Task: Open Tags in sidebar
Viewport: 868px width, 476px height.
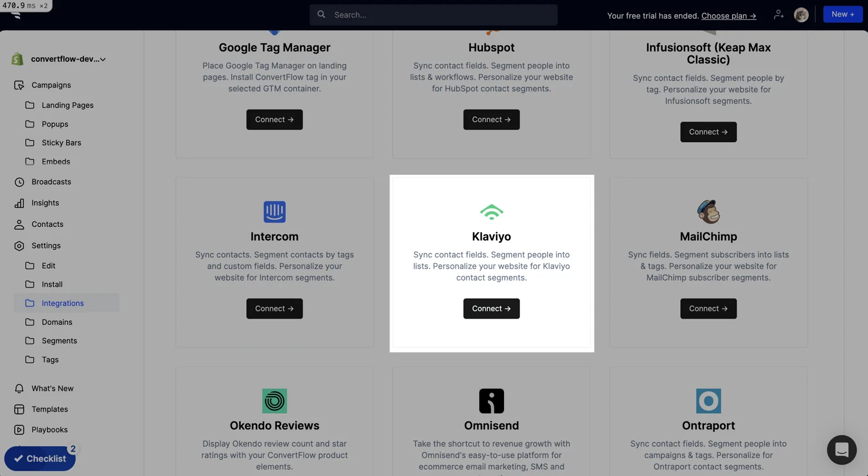Action: click(x=50, y=360)
